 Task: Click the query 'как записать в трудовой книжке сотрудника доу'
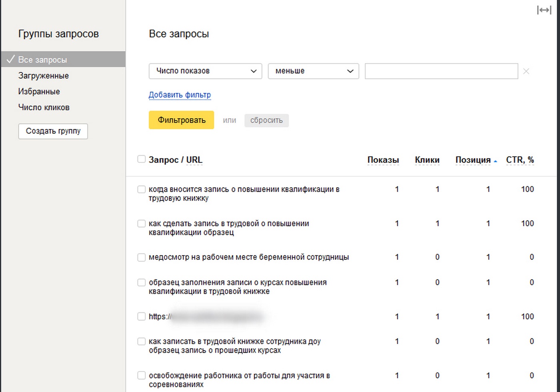(235, 346)
